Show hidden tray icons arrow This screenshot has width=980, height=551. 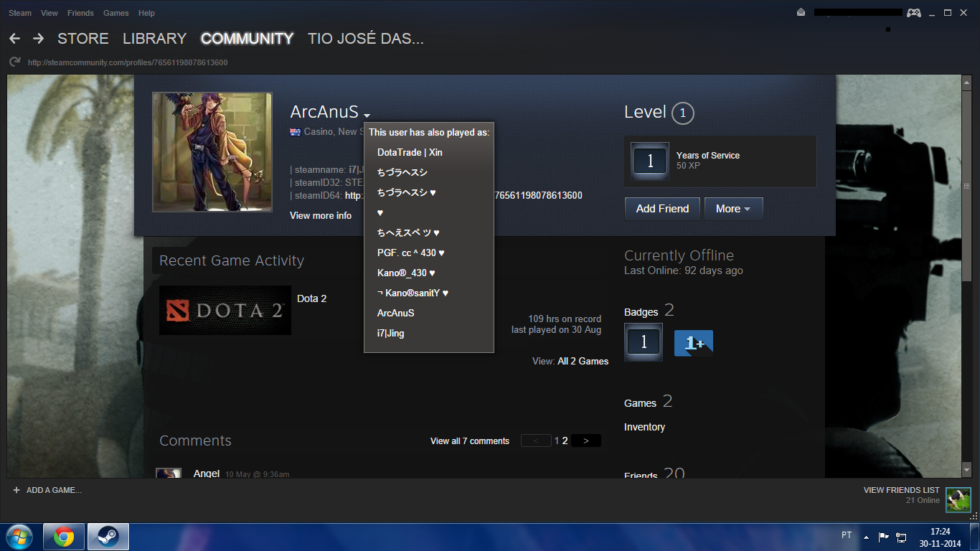866,537
